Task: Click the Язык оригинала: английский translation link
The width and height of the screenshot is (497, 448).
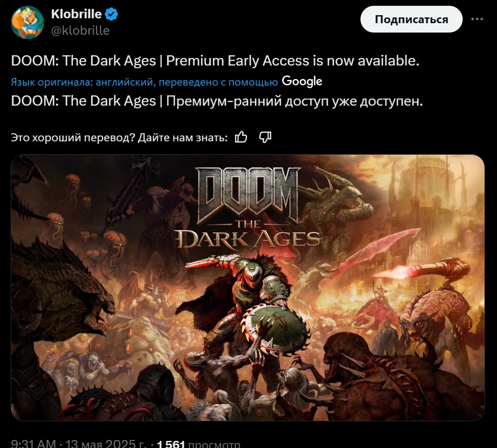Action: (83, 82)
